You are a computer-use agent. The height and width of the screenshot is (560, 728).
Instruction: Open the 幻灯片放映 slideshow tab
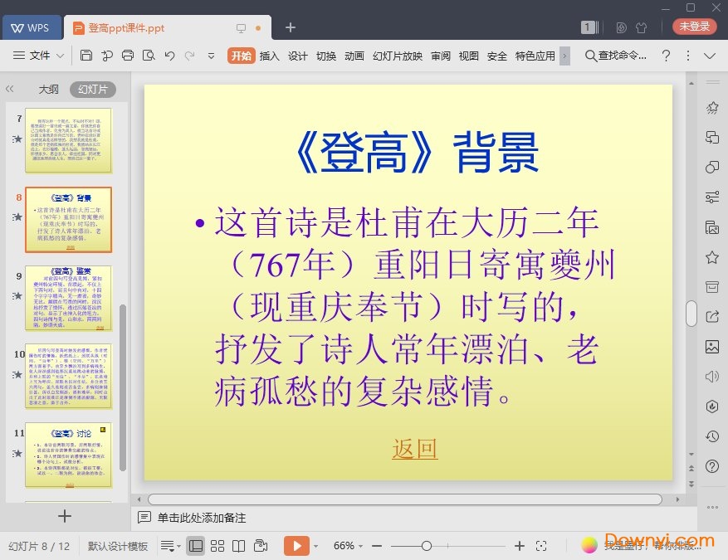pyautogui.click(x=397, y=56)
